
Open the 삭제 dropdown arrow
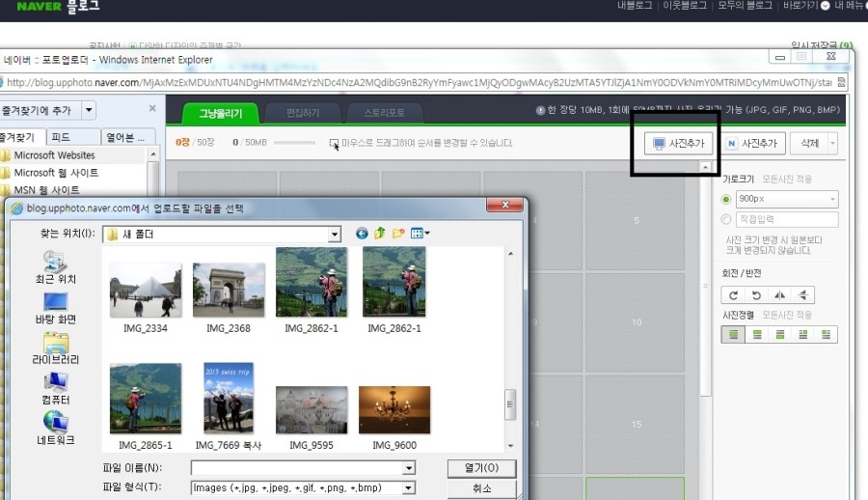pyautogui.click(x=832, y=144)
